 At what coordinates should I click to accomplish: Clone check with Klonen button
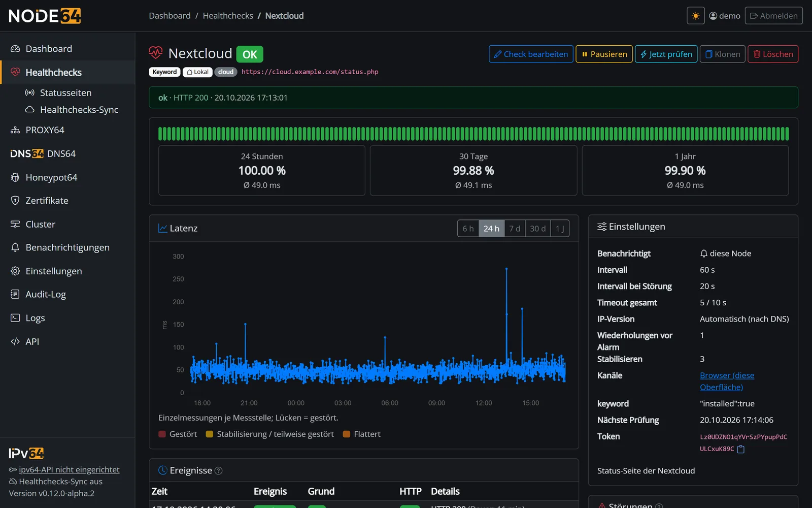tap(722, 54)
